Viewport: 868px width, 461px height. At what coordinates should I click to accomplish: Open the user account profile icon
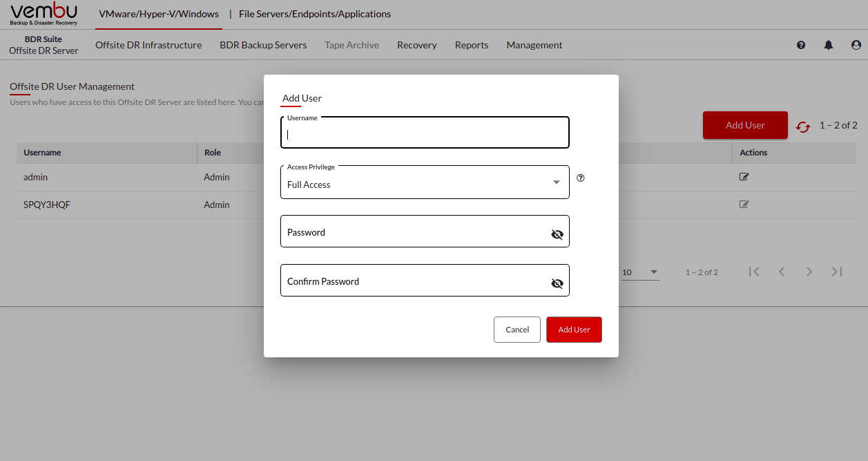coord(856,45)
